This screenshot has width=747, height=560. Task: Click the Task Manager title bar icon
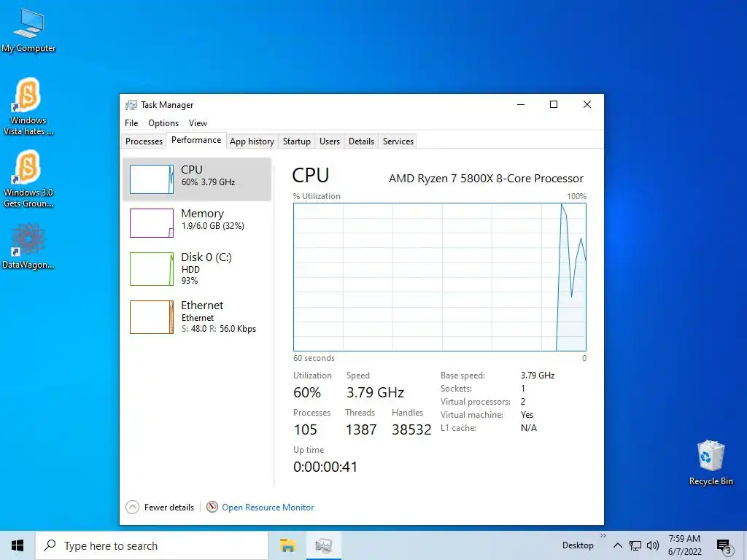point(131,105)
